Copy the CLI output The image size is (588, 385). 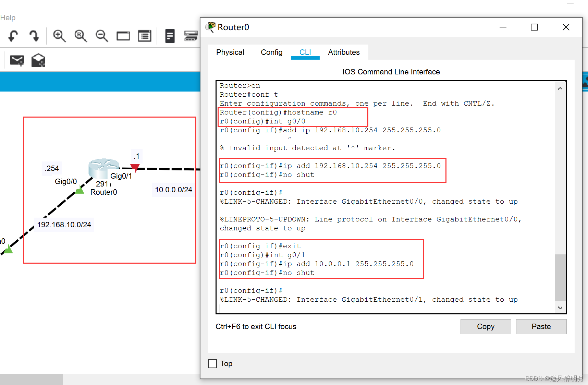click(486, 327)
